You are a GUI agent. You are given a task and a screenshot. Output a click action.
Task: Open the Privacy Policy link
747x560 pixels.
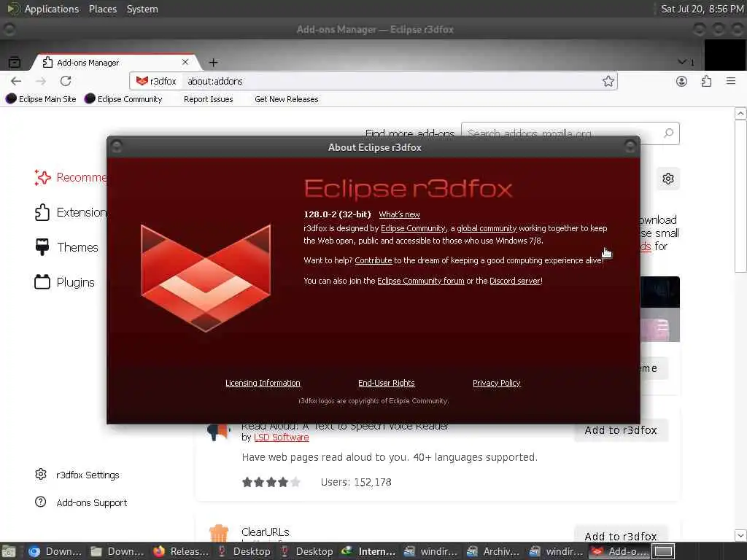(x=496, y=383)
